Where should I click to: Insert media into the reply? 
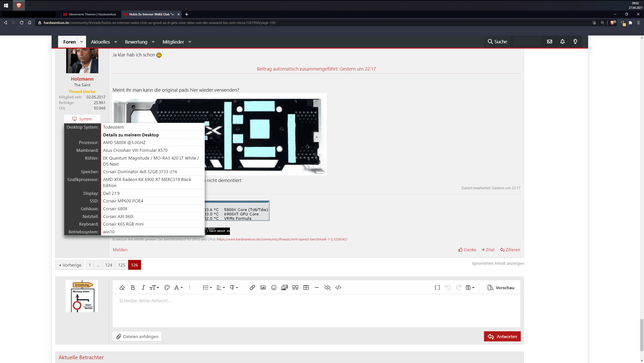pyautogui.click(x=285, y=287)
